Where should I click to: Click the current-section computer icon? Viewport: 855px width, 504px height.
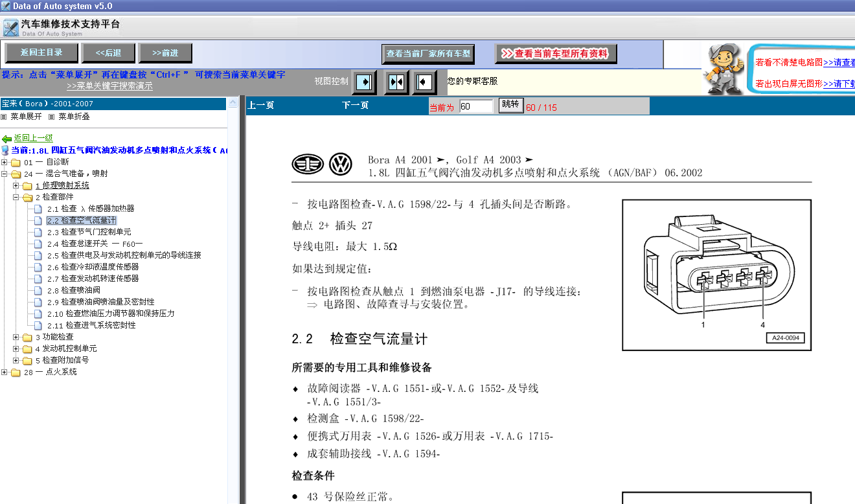click(x=5, y=150)
